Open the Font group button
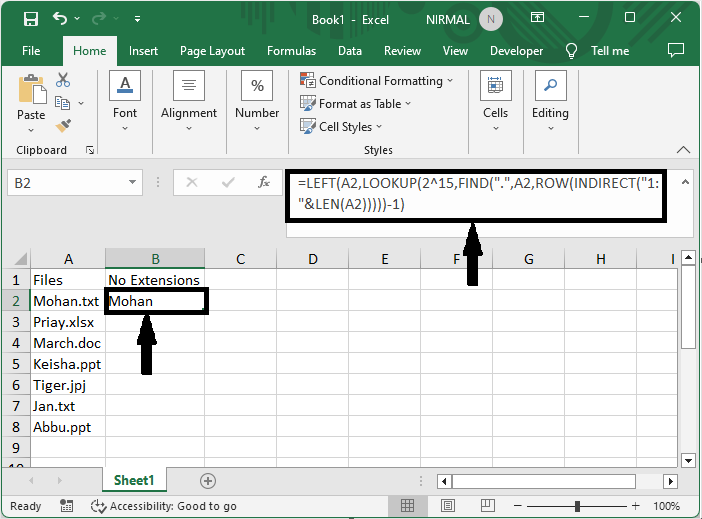 [125, 102]
